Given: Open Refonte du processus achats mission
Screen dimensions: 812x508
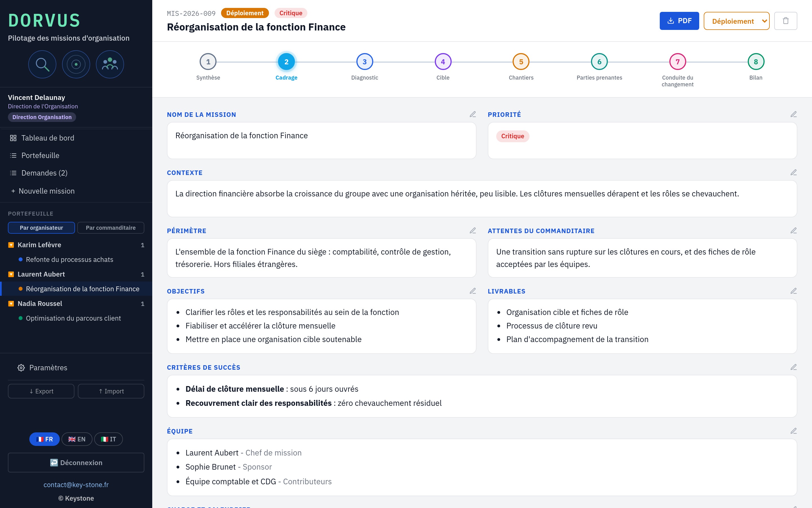Looking at the screenshot, I should (69, 259).
